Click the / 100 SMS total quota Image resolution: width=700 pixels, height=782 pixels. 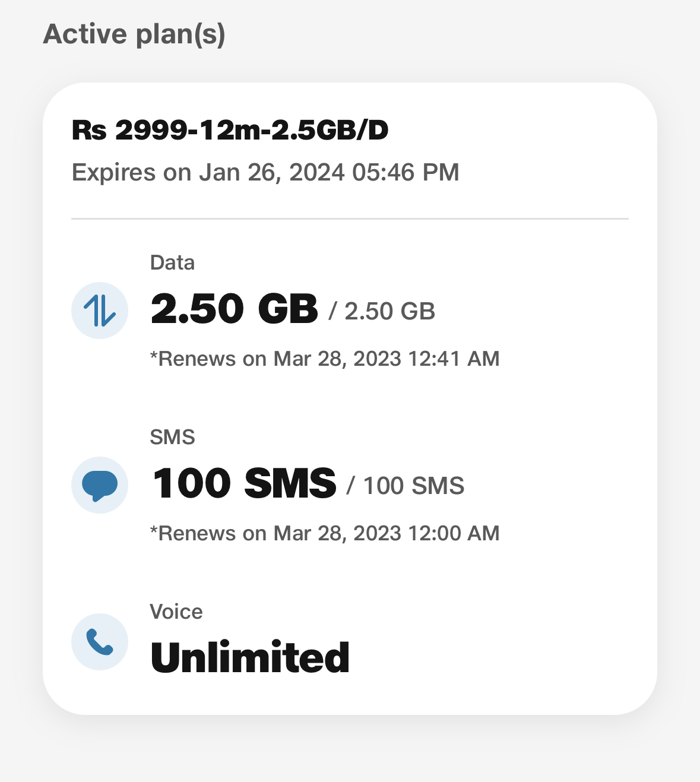click(x=406, y=486)
